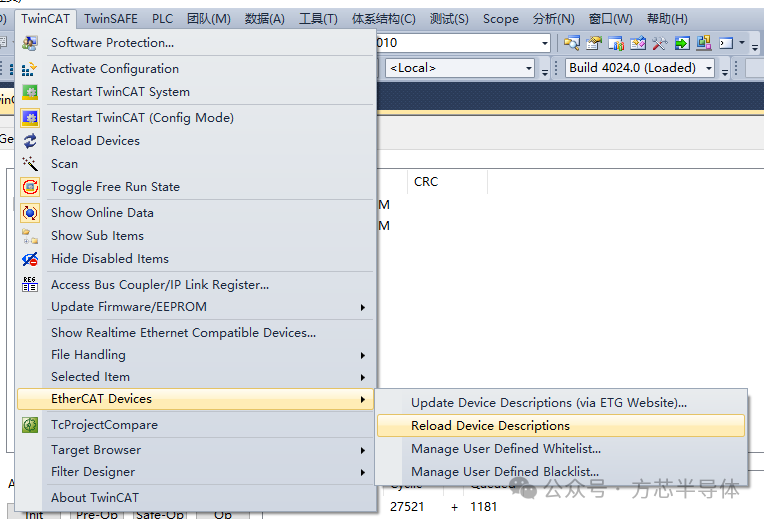The width and height of the screenshot is (764, 519).
Task: Open the TwinSAFE menu
Action: (x=111, y=19)
